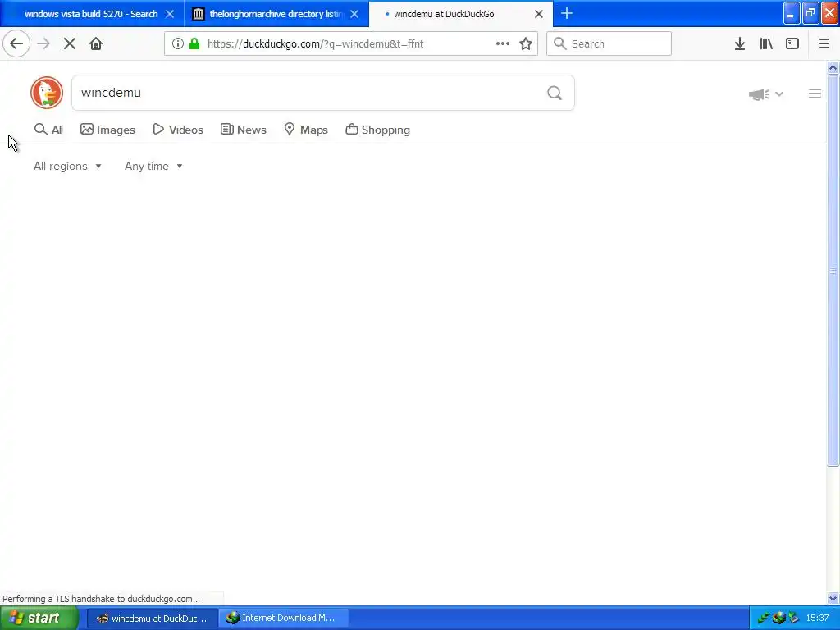Switch to thelonghornarchive directory listing tab
The image size is (840, 630).
tap(276, 14)
